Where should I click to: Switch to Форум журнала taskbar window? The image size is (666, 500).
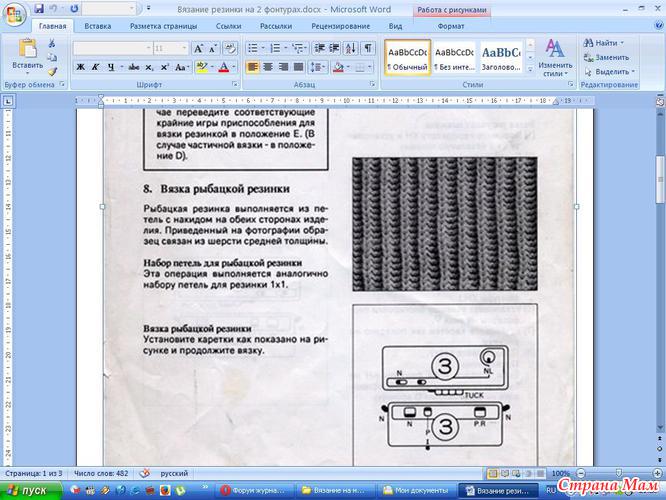click(x=254, y=490)
